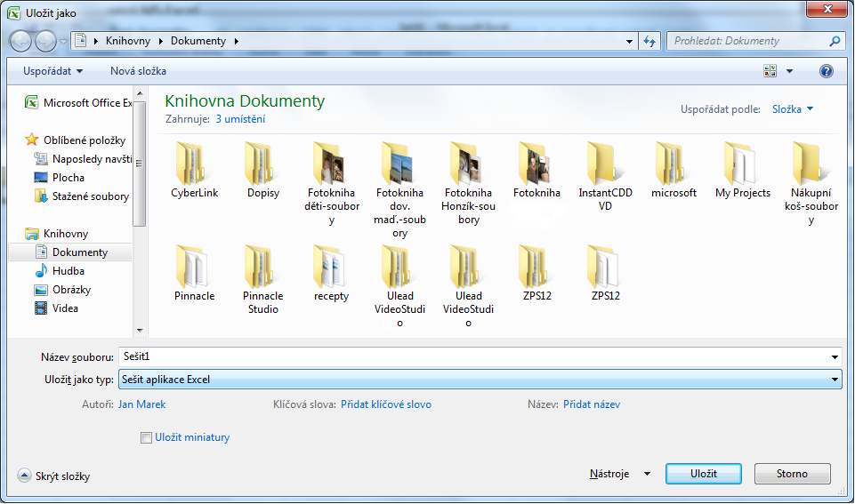This screenshot has width=855, height=504.
Task: Go to Plocha in sidebar
Action: pos(60,177)
